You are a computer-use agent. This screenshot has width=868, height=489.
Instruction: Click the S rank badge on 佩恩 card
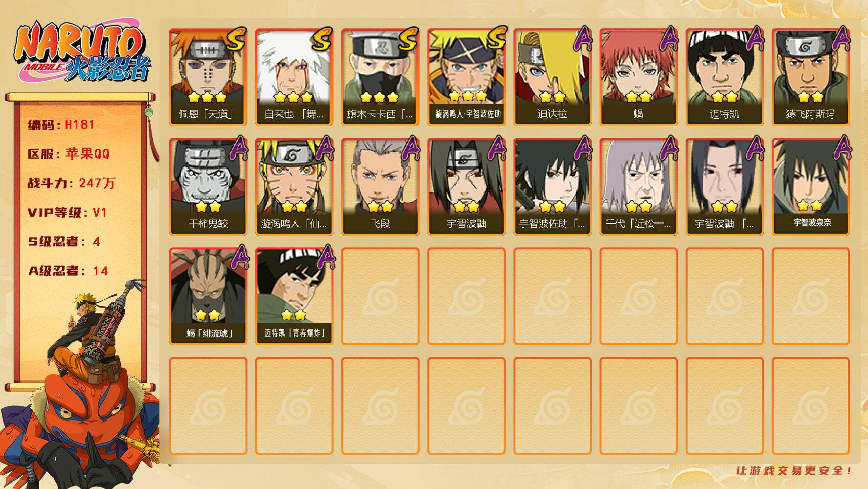[x=236, y=38]
